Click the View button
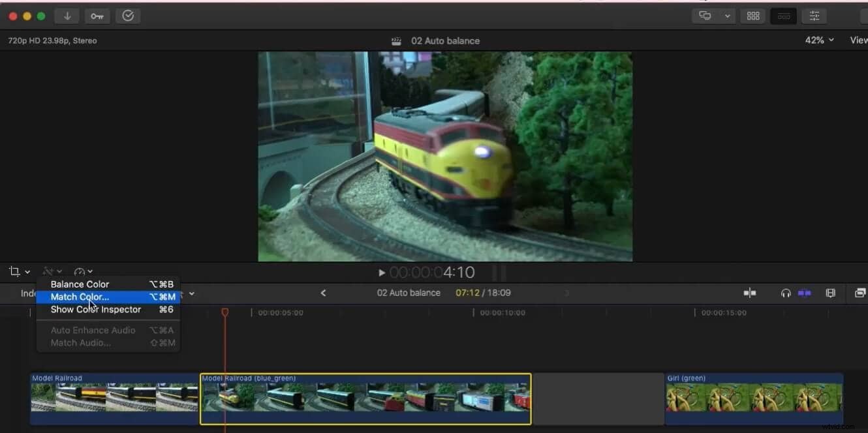The height and width of the screenshot is (433, 868). (858, 40)
